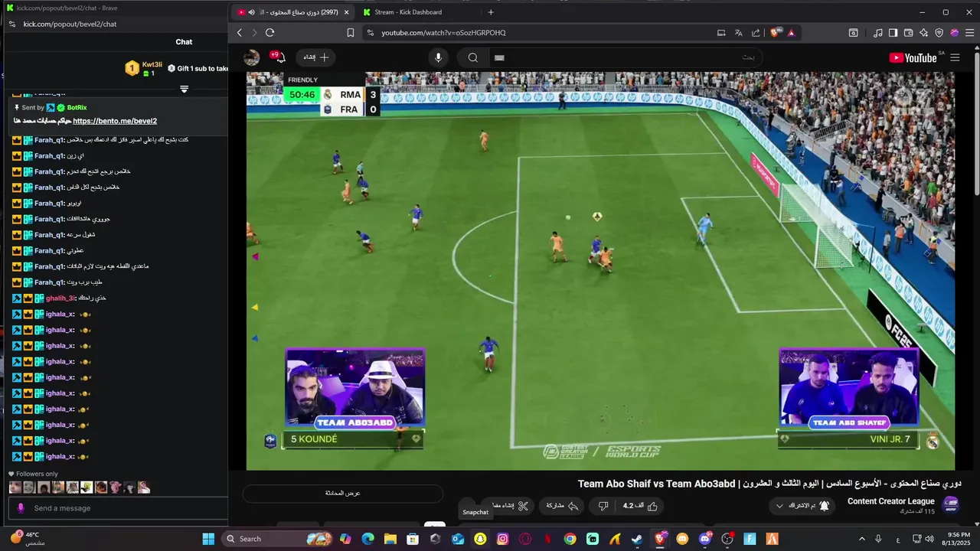Open a new browser tab
The image size is (980, 551).
pyautogui.click(x=491, y=12)
